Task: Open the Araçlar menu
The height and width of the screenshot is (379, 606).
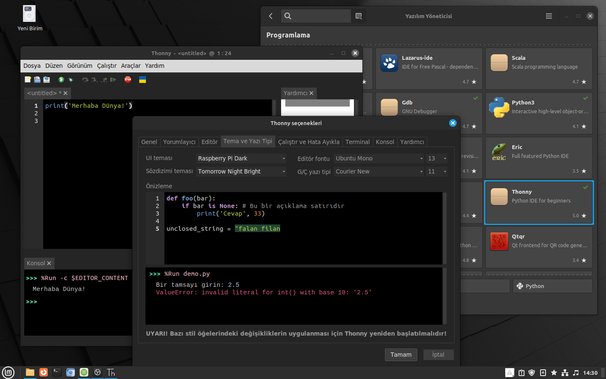Action: pos(131,66)
